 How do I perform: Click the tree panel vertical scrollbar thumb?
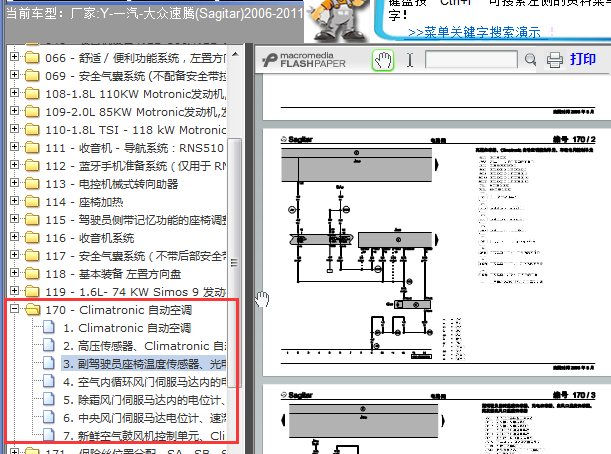click(234, 263)
